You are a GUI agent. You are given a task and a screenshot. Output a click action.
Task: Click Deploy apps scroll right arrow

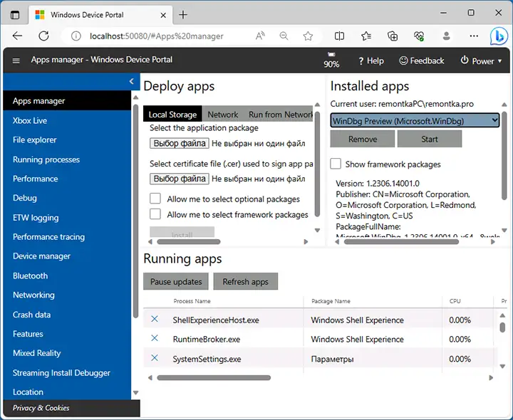[306, 242]
